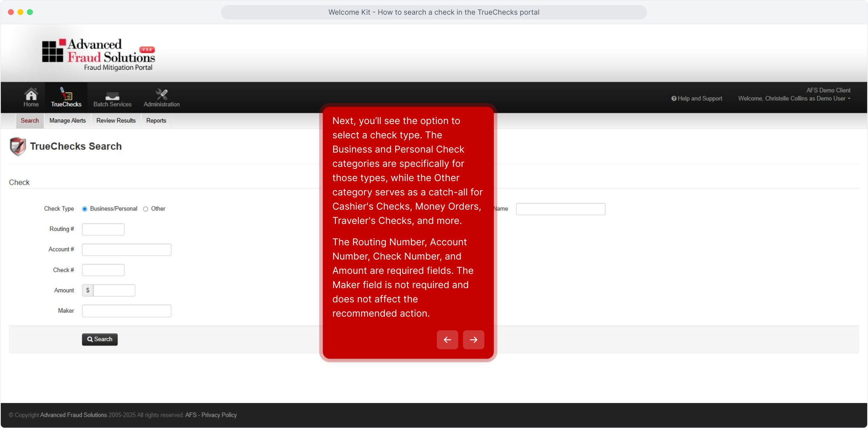Open the Batch Services tray icon
Screen dimensions: 868x428
[x=112, y=96]
